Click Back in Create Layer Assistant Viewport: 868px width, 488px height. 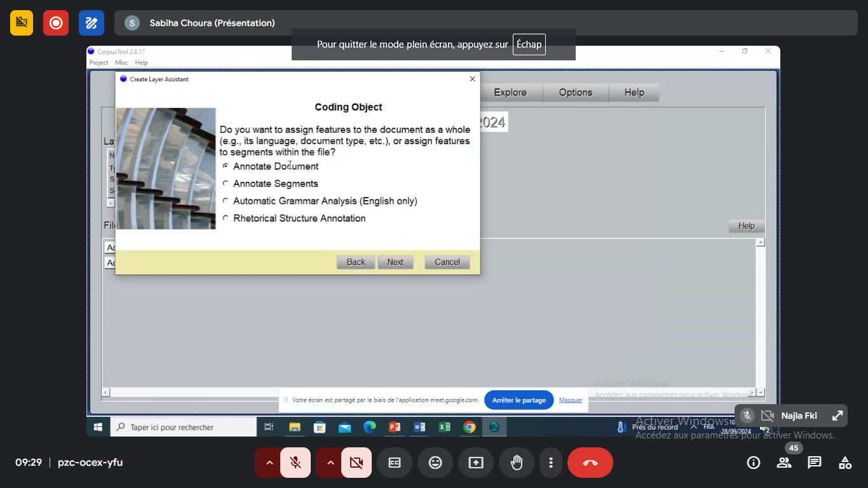pyautogui.click(x=356, y=262)
